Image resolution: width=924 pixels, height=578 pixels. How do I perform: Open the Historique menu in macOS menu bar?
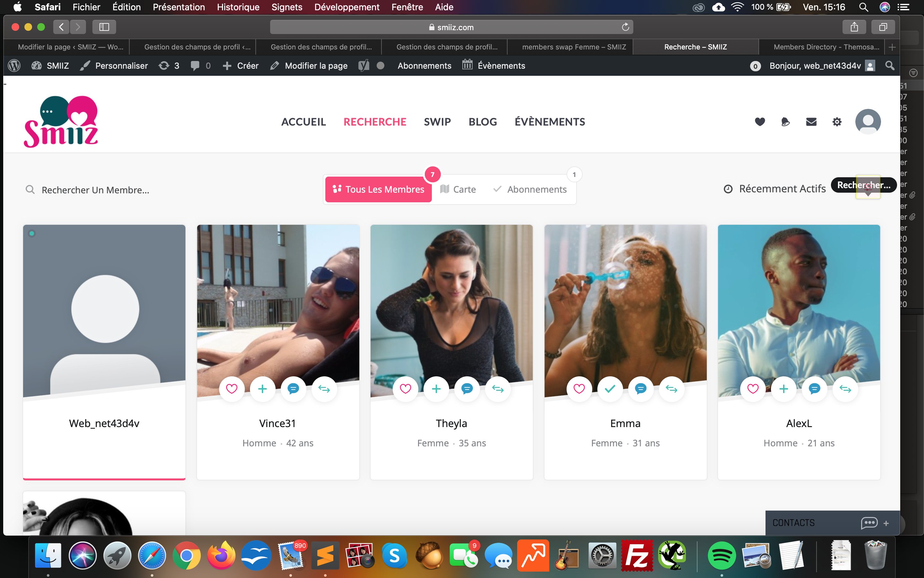238,7
